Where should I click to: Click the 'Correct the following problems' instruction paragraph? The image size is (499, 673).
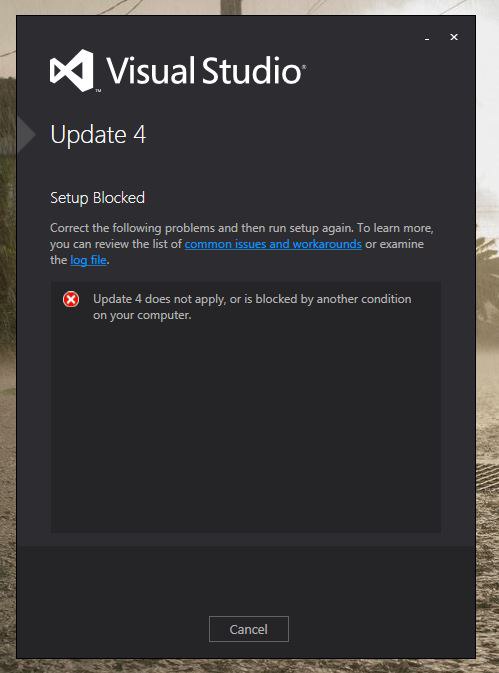point(242,244)
